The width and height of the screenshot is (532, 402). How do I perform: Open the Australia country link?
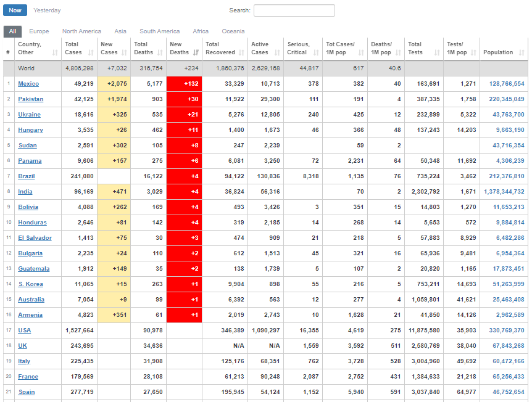click(x=31, y=300)
